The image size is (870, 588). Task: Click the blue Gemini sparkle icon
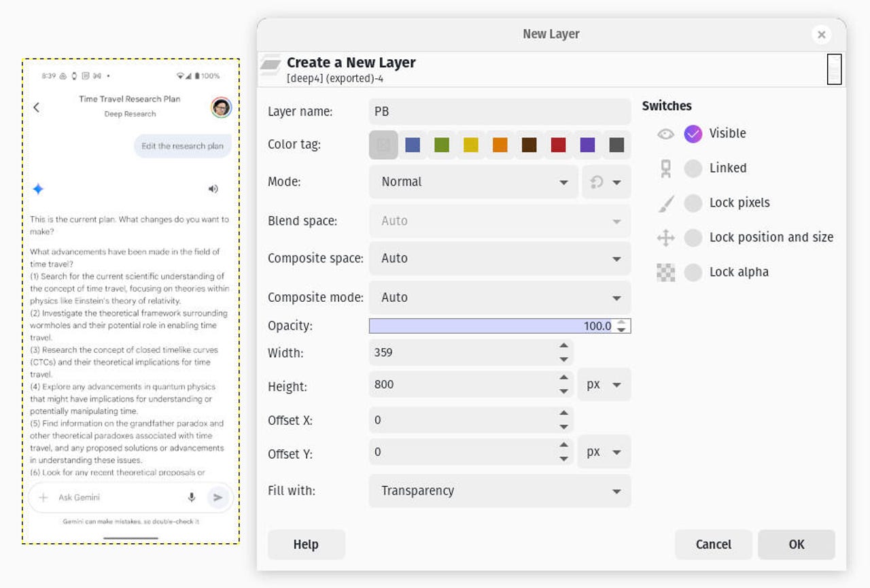[x=38, y=189]
